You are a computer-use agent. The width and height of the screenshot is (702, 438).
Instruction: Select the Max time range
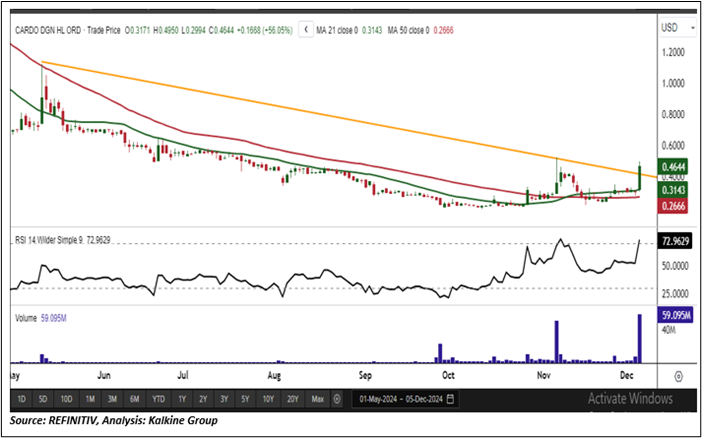(x=317, y=399)
